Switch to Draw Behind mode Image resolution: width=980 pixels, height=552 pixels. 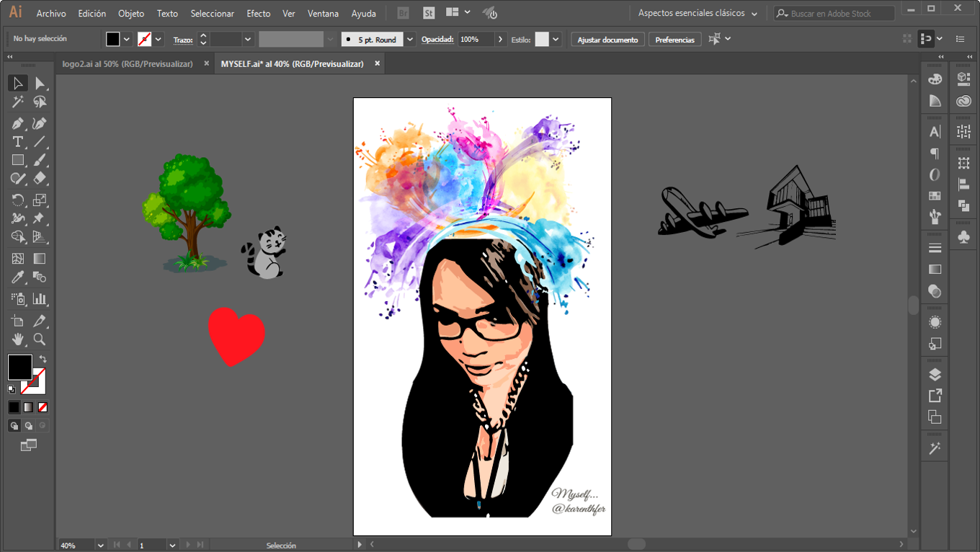(x=28, y=426)
